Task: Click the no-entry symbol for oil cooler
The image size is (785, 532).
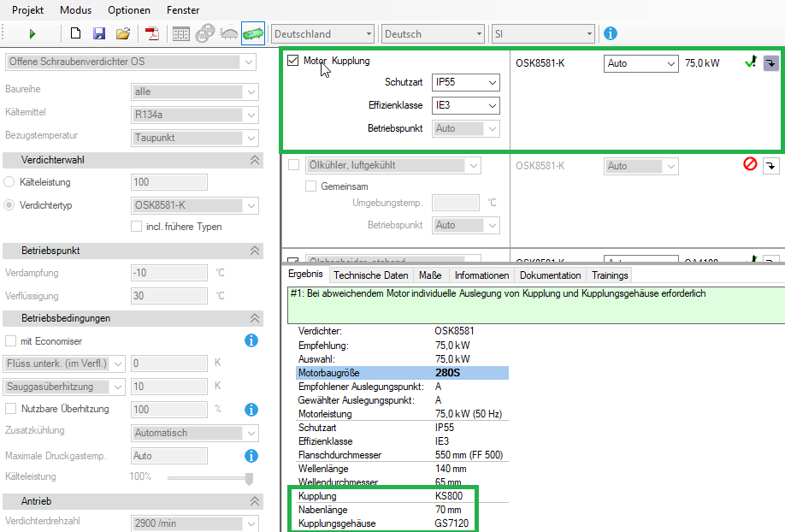Action: coord(752,165)
